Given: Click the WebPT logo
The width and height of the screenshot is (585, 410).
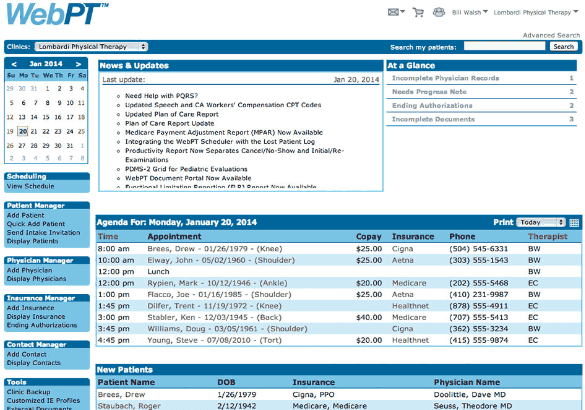Looking at the screenshot, I should (x=57, y=14).
